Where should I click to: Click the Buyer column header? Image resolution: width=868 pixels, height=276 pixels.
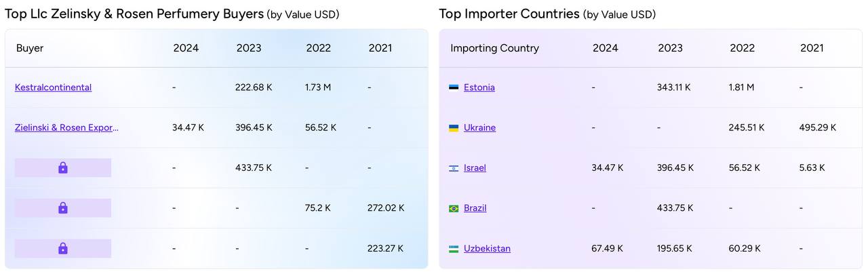(30, 48)
